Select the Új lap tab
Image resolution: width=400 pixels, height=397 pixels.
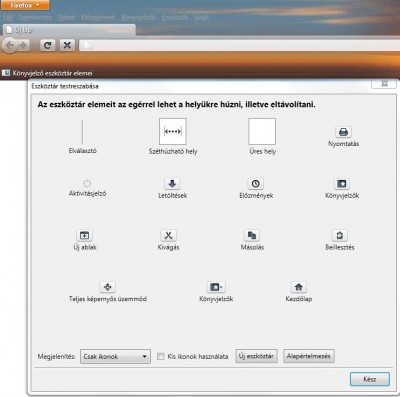coord(69,30)
